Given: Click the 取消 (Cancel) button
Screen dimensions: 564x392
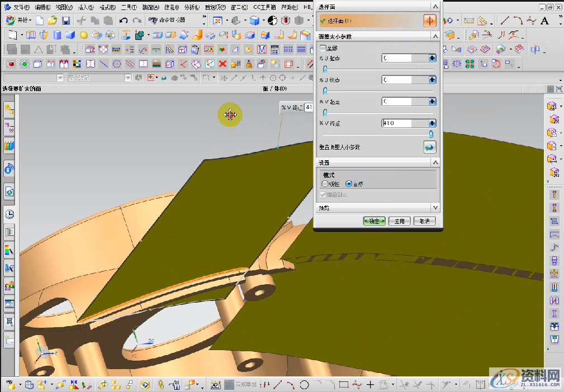Looking at the screenshot, I should tap(424, 221).
